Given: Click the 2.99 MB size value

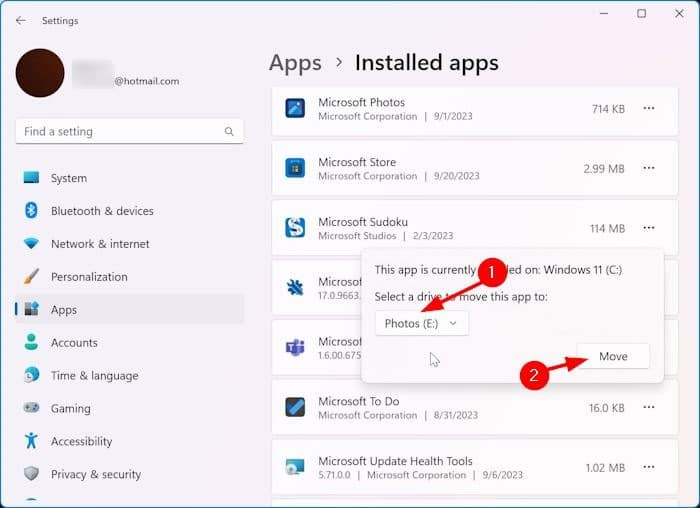Looking at the screenshot, I should point(604,169).
